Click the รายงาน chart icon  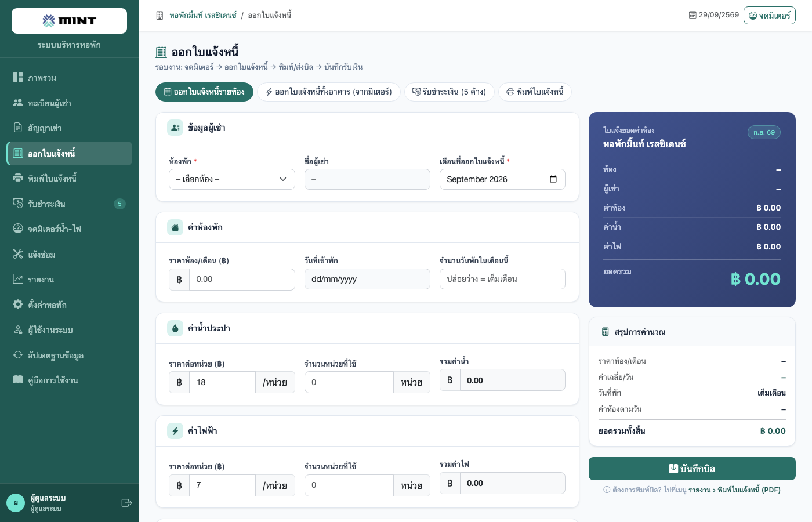click(18, 279)
